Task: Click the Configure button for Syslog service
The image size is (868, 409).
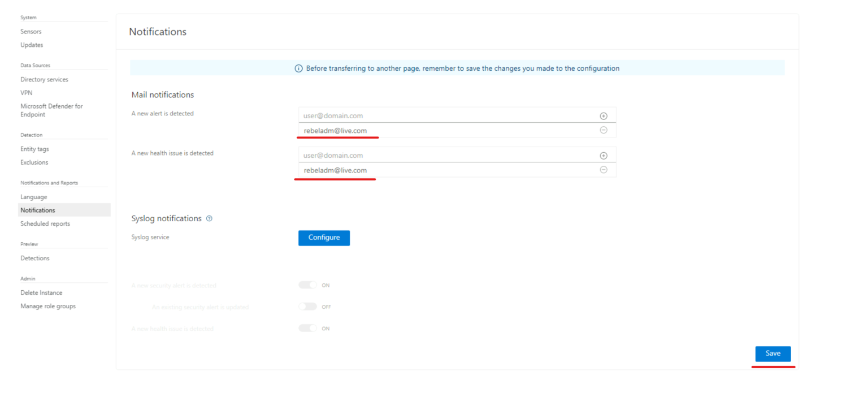Action: coord(324,238)
